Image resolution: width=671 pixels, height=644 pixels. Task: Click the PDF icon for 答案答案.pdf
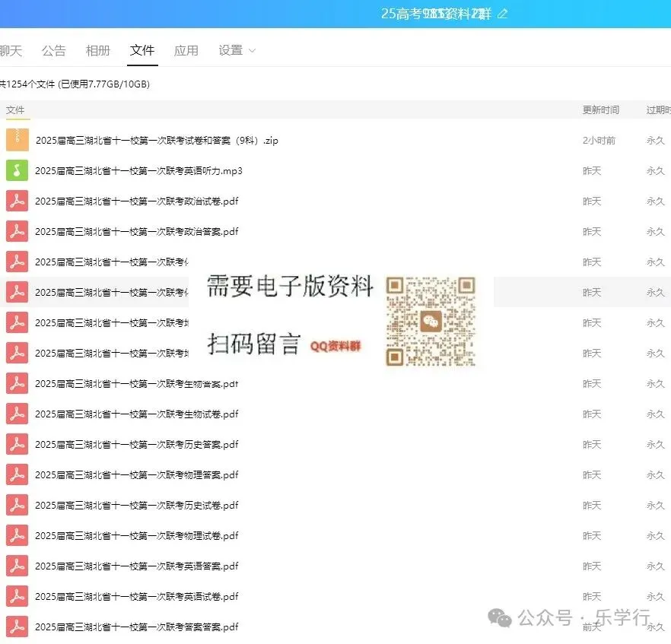point(17,626)
